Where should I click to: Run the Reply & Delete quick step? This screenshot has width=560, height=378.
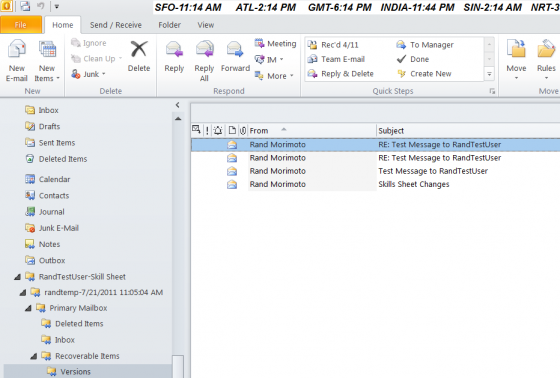340,74
